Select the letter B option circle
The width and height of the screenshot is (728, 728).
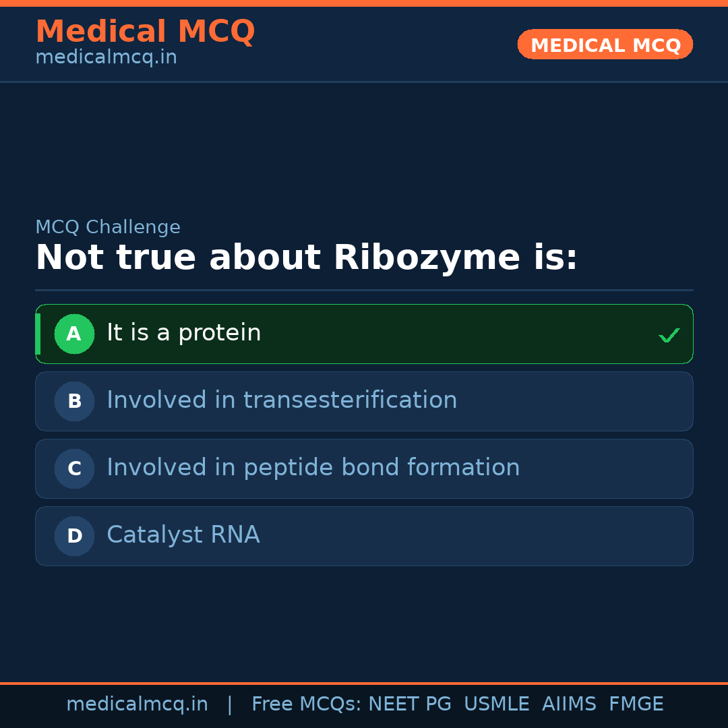click(74, 401)
